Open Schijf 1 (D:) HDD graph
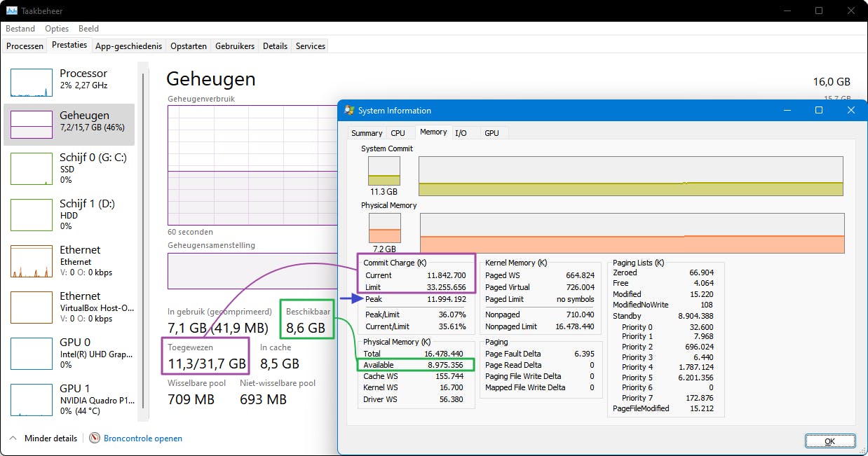The width and height of the screenshot is (868, 456). click(32, 215)
